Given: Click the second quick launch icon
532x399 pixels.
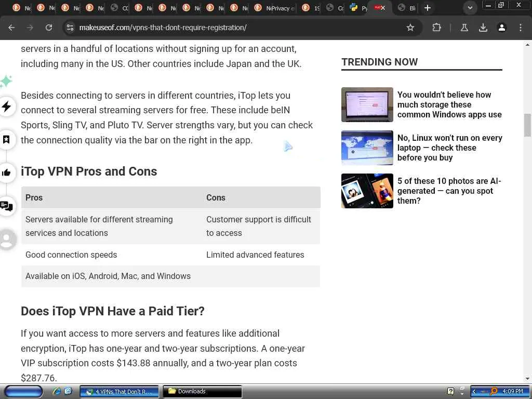Looking at the screenshot, I should pos(68,391).
